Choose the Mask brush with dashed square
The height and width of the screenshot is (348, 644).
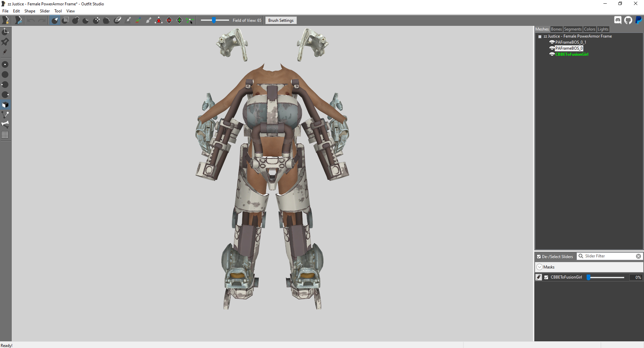[65, 20]
